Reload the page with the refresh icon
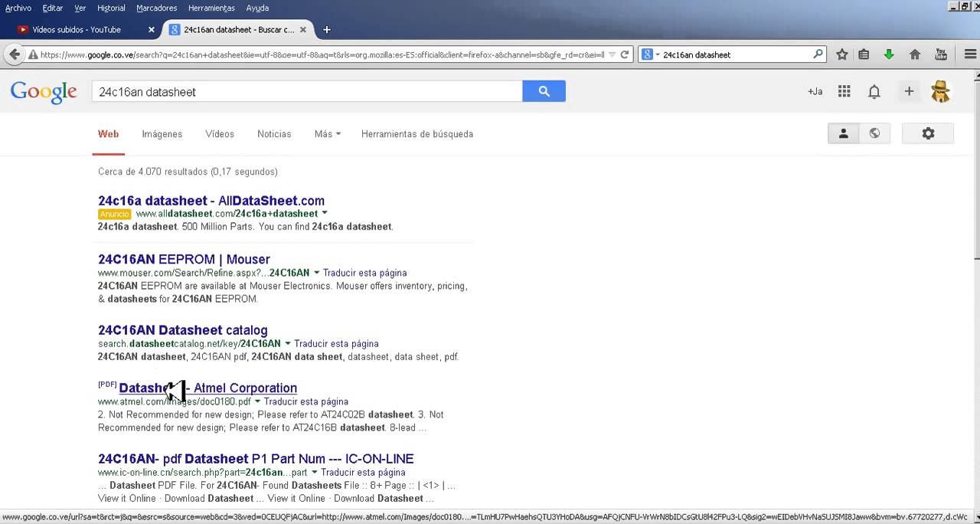The image size is (980, 524). tap(625, 54)
